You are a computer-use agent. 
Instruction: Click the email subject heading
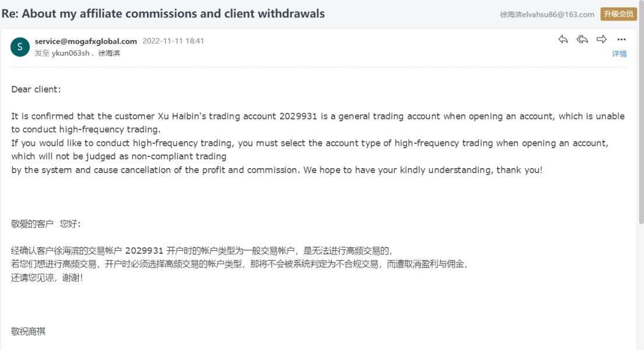pos(163,13)
